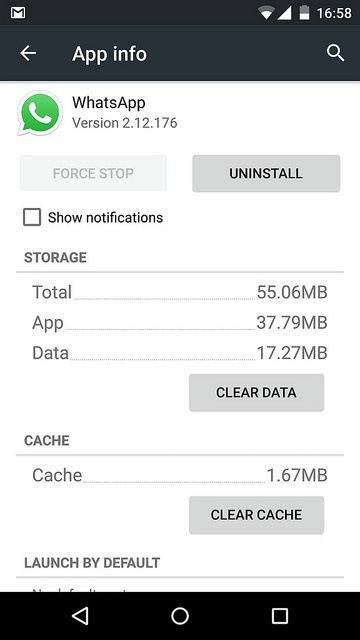Viewport: 360px width, 640px height.
Task: Open search with the magnifier icon
Action: [335, 53]
